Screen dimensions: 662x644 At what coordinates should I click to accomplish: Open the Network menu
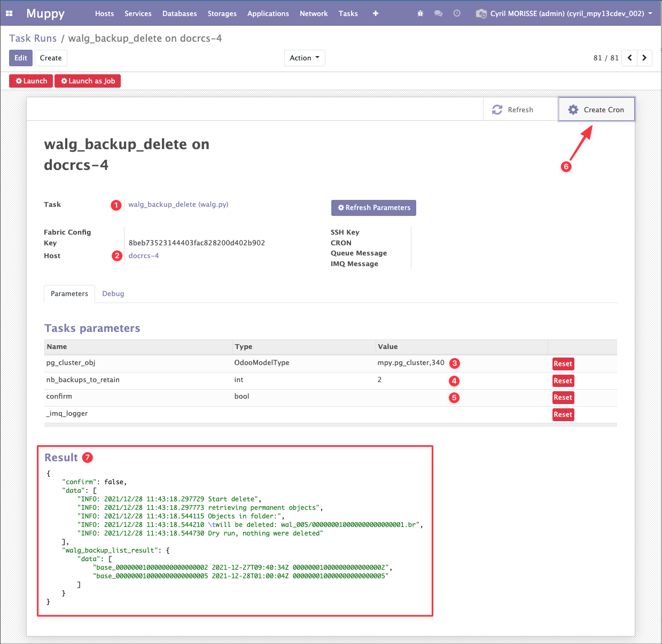click(x=314, y=13)
